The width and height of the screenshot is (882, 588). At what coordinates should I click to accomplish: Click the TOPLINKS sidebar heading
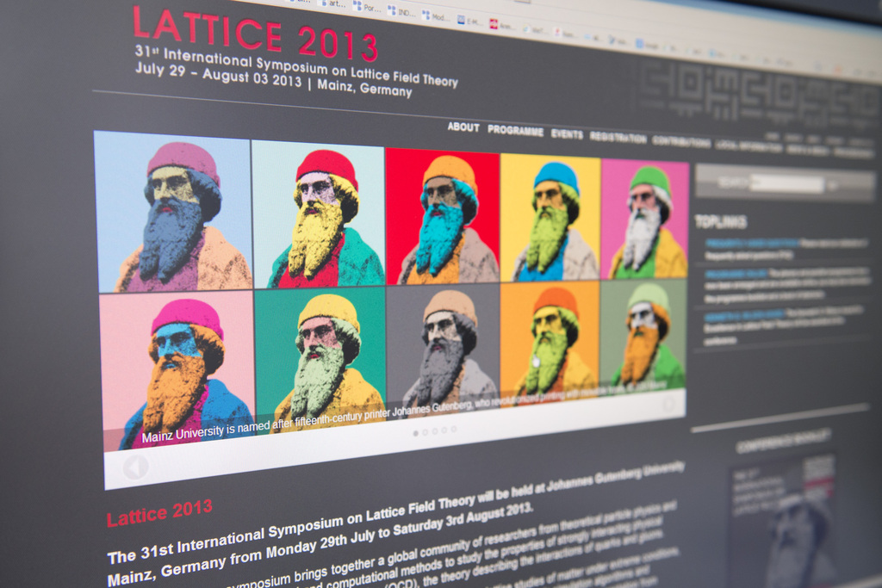(x=721, y=221)
